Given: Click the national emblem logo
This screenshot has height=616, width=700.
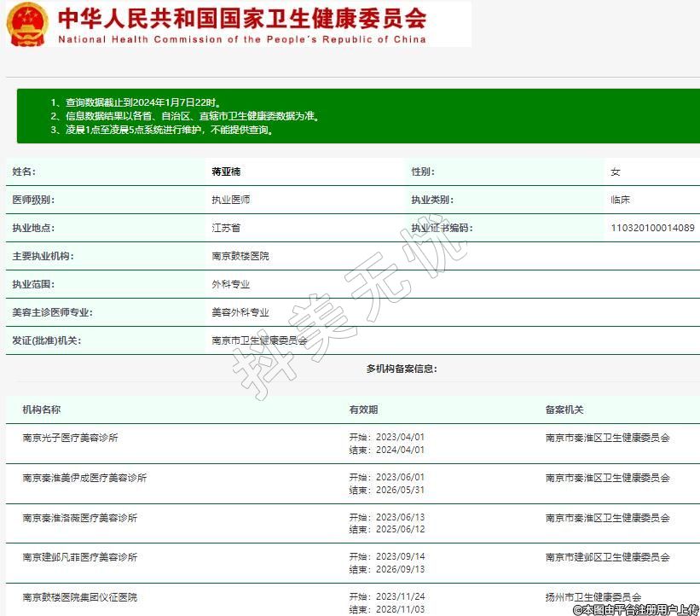Looking at the screenshot, I should click(27, 24).
